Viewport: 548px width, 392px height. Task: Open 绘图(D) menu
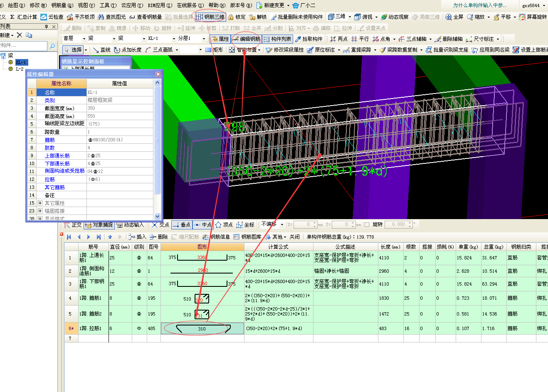tap(16, 5)
